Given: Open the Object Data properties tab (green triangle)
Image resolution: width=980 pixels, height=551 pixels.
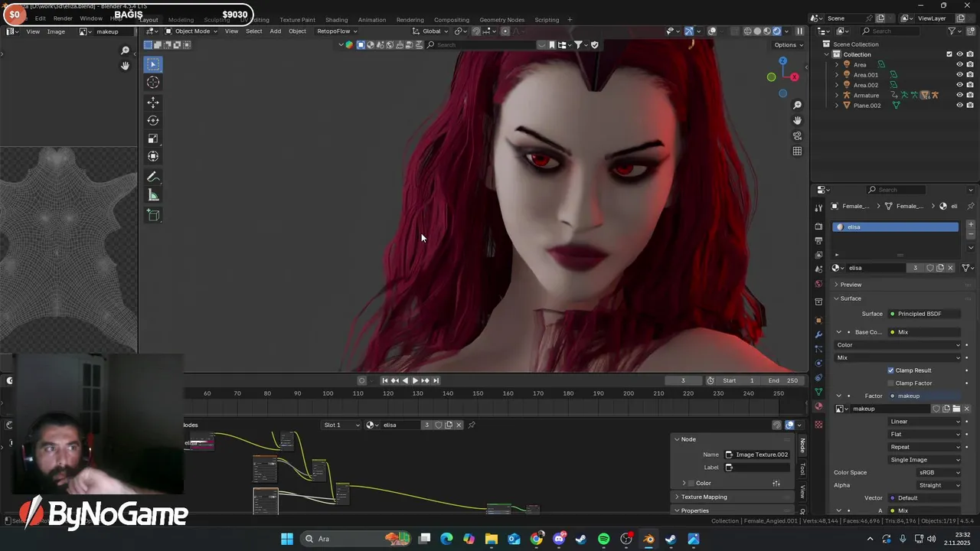Looking at the screenshot, I should [818, 392].
